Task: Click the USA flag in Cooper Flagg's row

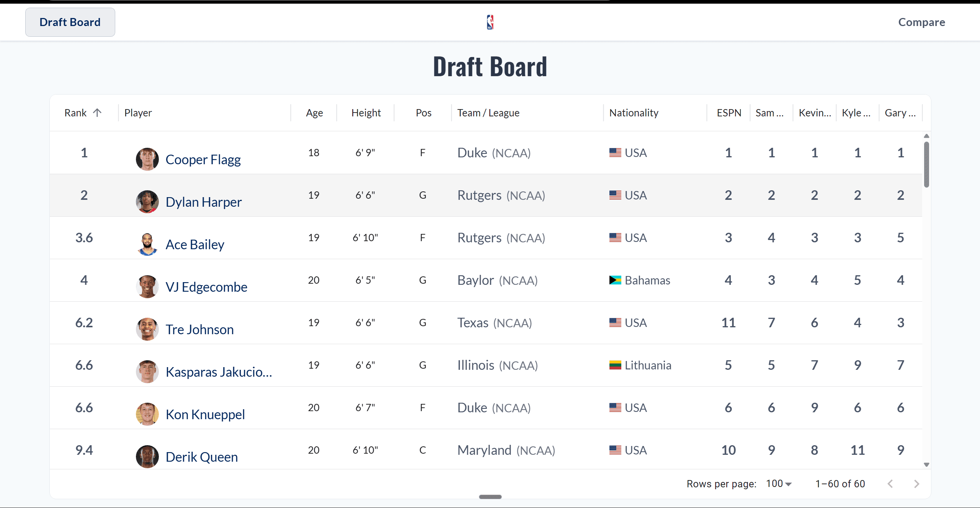Action: (615, 152)
